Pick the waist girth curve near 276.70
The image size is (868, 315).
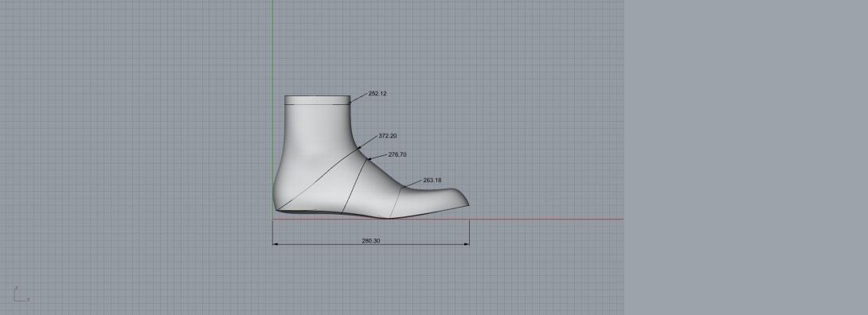coord(355,186)
